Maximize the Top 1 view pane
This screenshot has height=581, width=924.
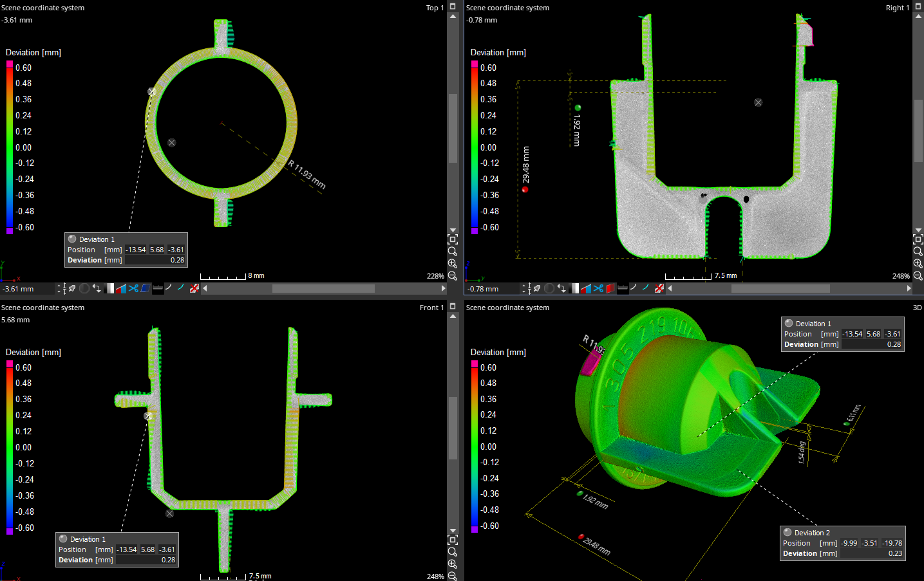pos(453,6)
